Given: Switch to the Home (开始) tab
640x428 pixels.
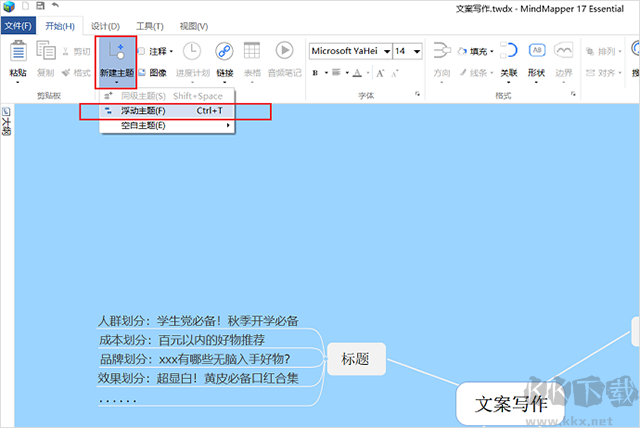Looking at the screenshot, I should pyautogui.click(x=60, y=26).
